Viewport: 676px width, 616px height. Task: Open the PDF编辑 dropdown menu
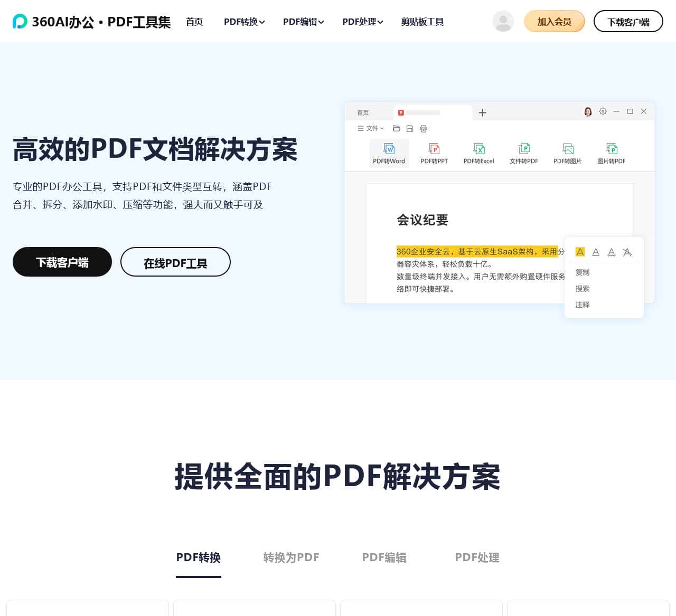[303, 22]
